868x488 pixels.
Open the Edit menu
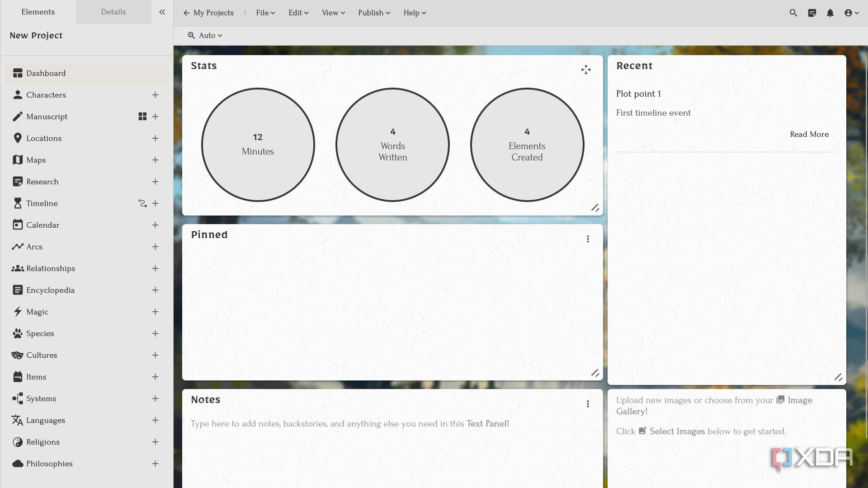pyautogui.click(x=298, y=13)
